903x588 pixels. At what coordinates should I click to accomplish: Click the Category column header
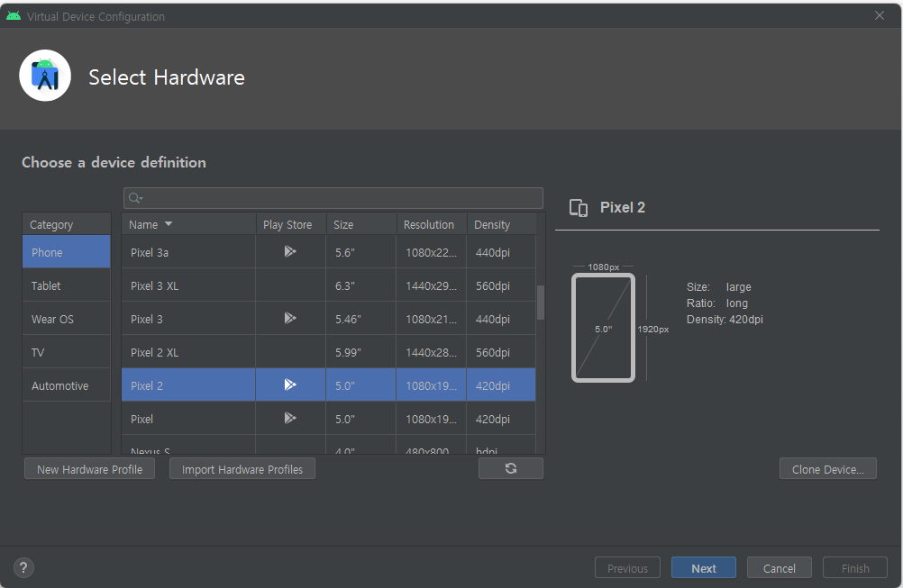(66, 224)
